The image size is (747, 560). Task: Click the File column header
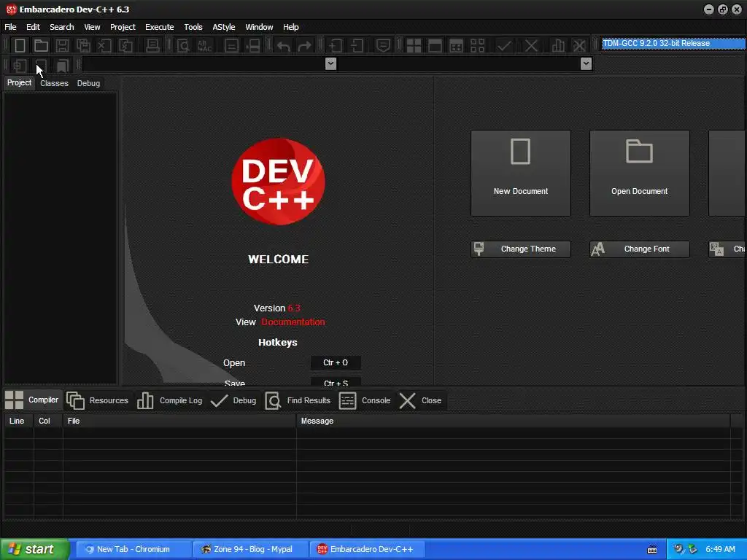[179, 421]
